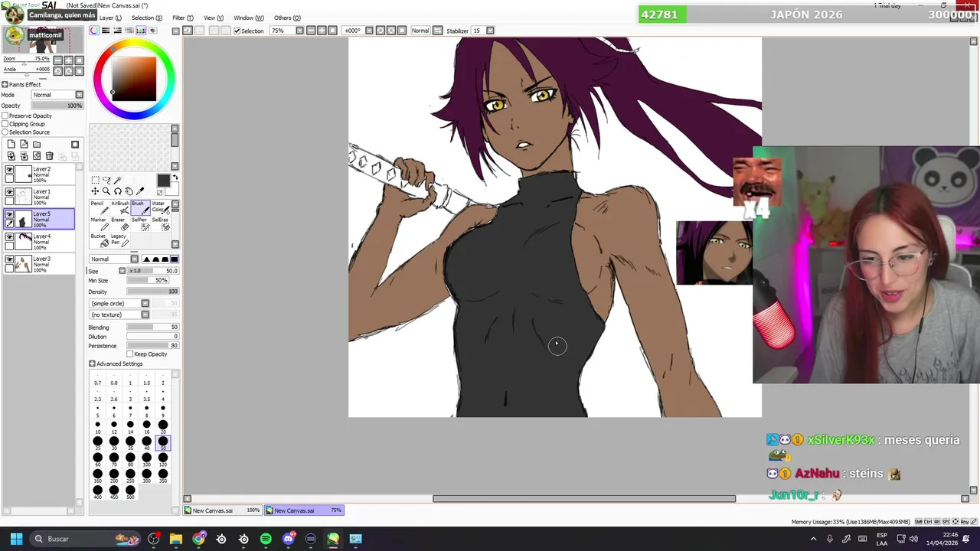Image resolution: width=980 pixels, height=551 pixels.
Task: Open the rotation angle dropdown in toolbar
Action: (x=369, y=31)
